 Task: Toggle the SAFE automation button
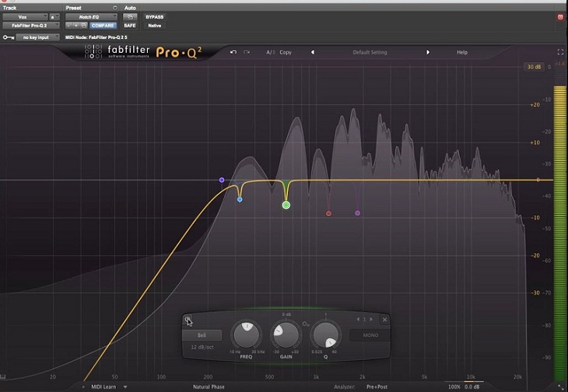(x=130, y=26)
